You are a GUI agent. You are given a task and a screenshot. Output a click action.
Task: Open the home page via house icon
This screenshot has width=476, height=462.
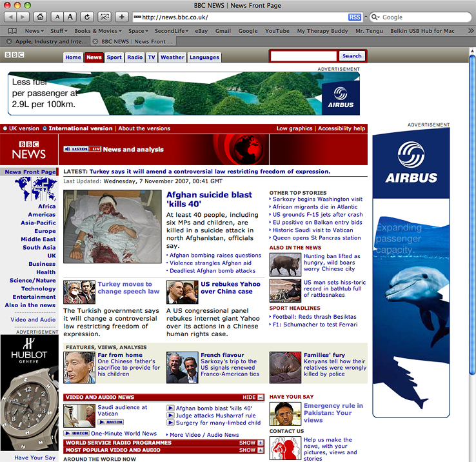[x=40, y=17]
